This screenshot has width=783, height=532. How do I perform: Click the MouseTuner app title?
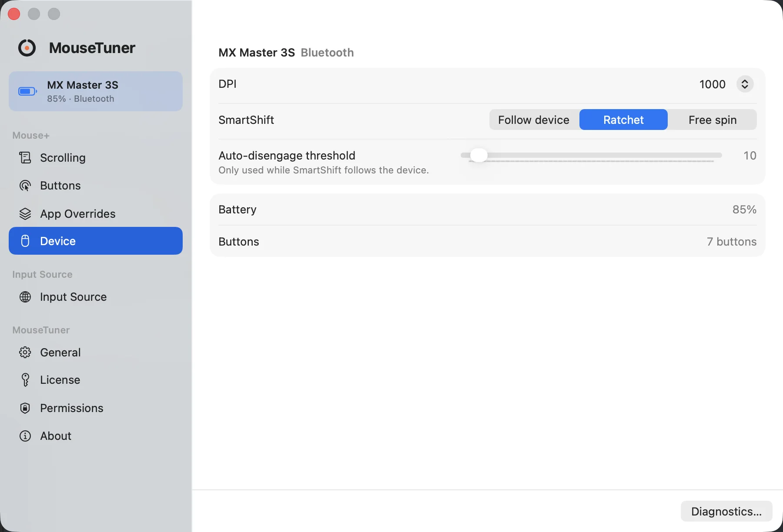92,48
